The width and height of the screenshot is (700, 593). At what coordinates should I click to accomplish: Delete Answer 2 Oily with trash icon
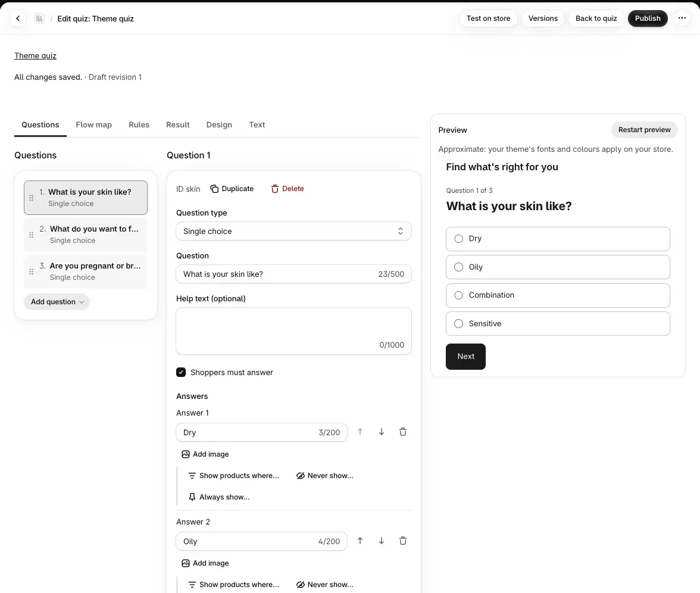pyautogui.click(x=402, y=541)
